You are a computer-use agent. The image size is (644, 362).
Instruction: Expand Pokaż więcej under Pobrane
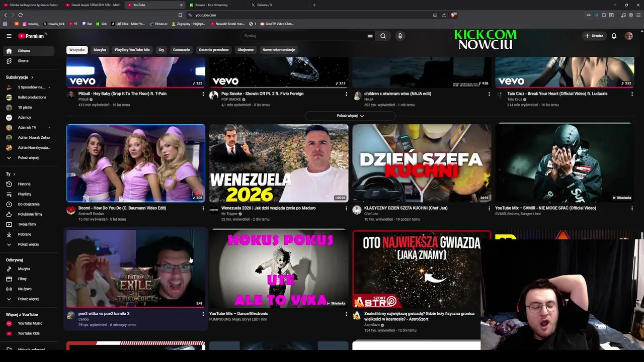coord(28,244)
